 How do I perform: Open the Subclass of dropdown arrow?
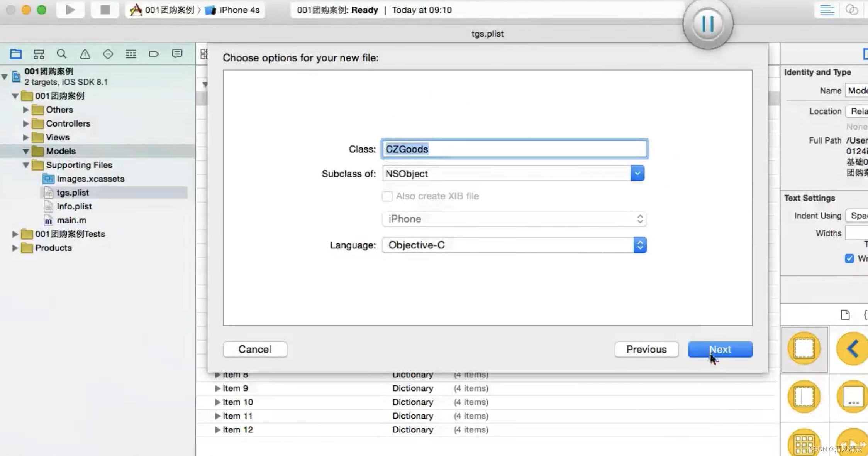(x=637, y=174)
